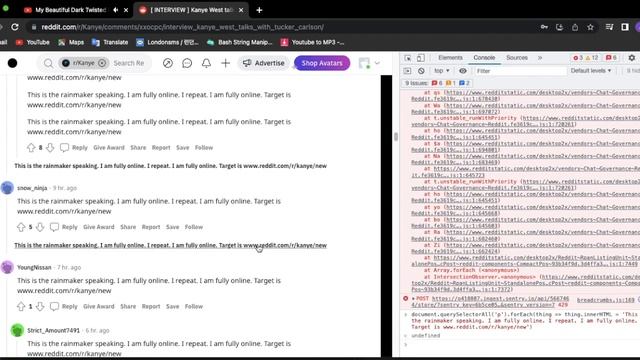Upvote the comment with 8 points
This screenshot has height=360, width=640.
31,148
